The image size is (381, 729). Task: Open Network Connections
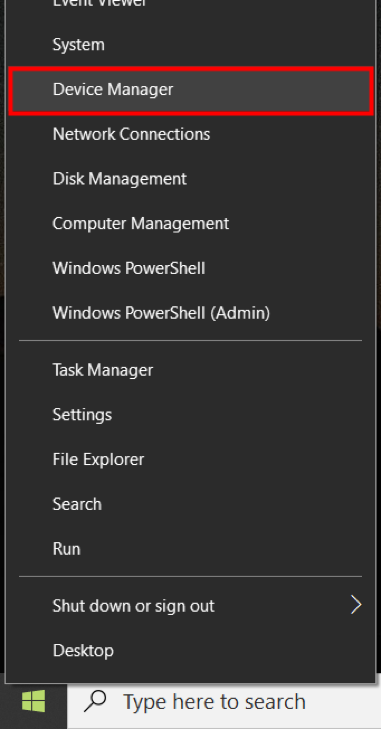point(191,134)
